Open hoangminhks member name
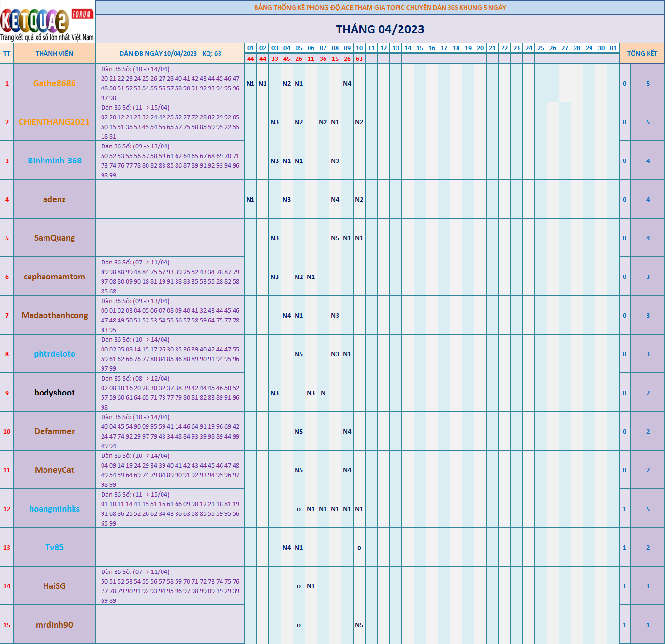Image resolution: width=665 pixels, height=644 pixels. tap(54, 509)
